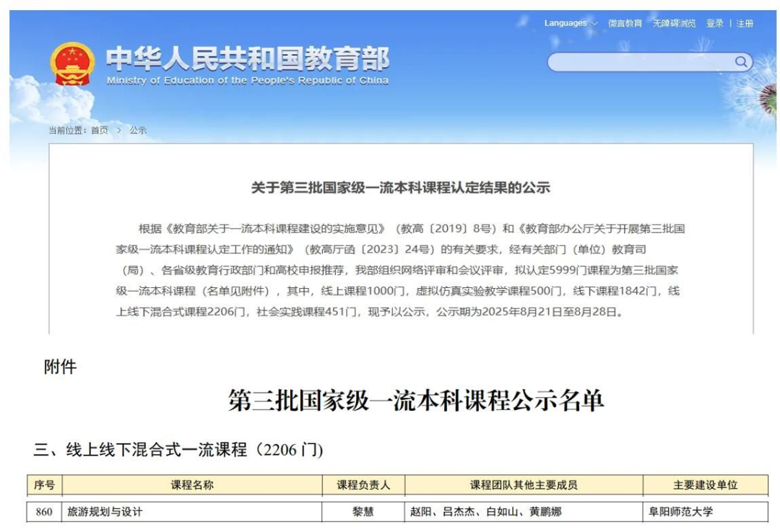Click the search magnifier icon

(741, 62)
